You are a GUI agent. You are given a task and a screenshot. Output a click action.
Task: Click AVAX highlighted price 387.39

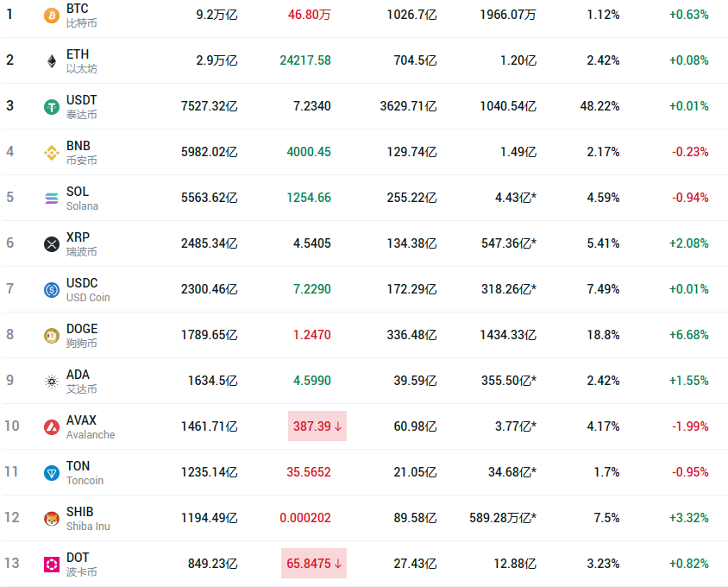317,426
